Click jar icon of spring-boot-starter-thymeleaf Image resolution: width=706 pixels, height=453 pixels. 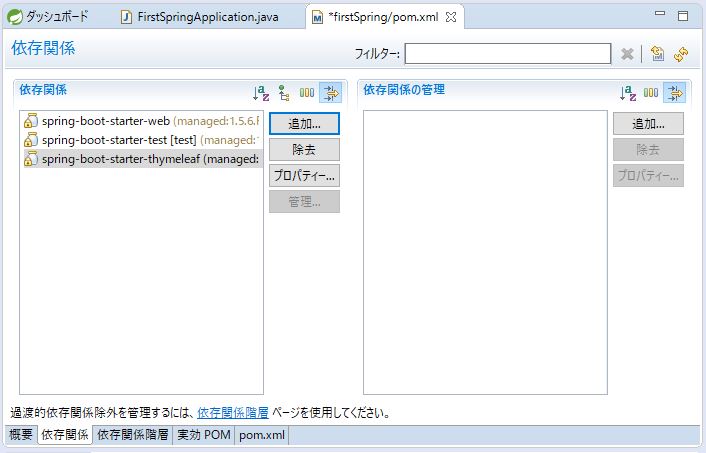click(x=31, y=159)
